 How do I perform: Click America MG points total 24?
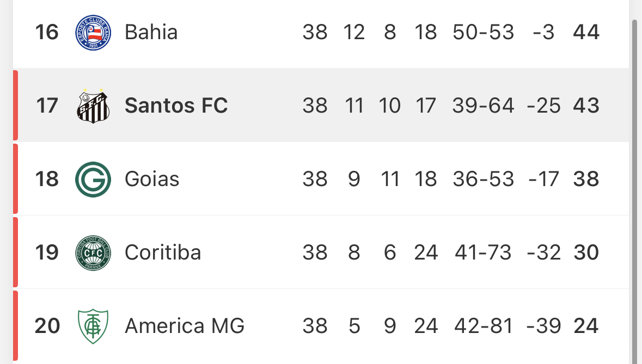click(x=586, y=326)
